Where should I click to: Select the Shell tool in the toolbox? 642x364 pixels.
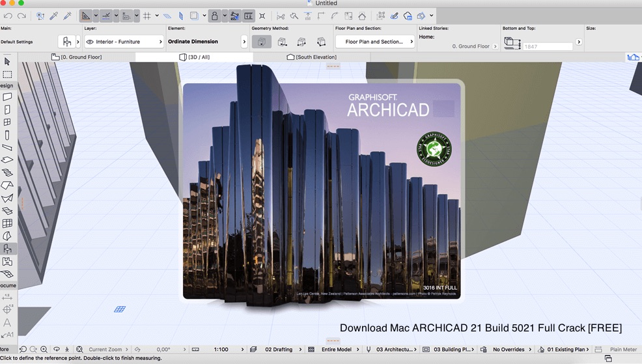pyautogui.click(x=7, y=198)
